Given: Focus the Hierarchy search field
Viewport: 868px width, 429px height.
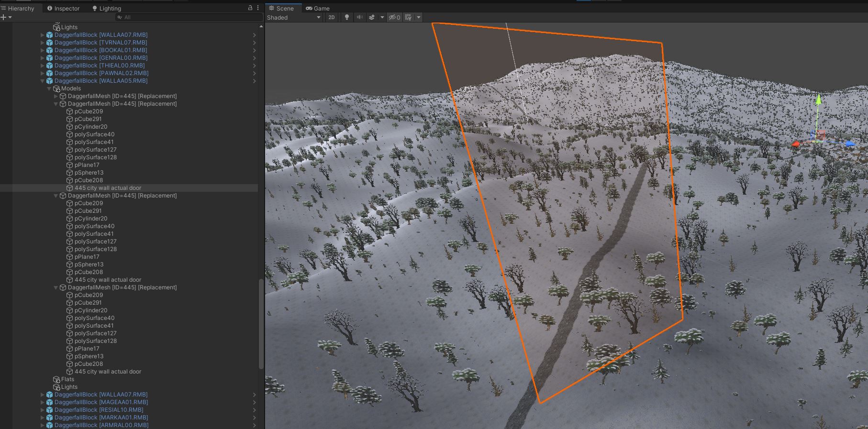Looking at the screenshot, I should point(189,17).
